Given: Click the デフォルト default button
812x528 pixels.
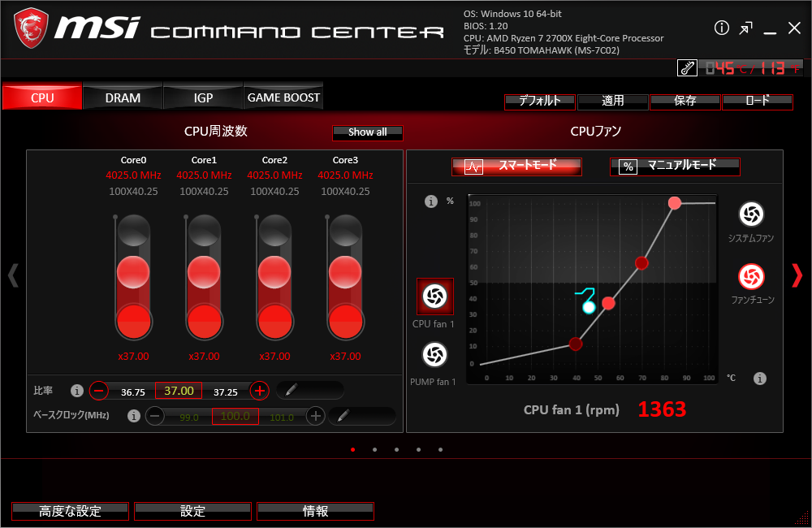Looking at the screenshot, I should 540,102.
